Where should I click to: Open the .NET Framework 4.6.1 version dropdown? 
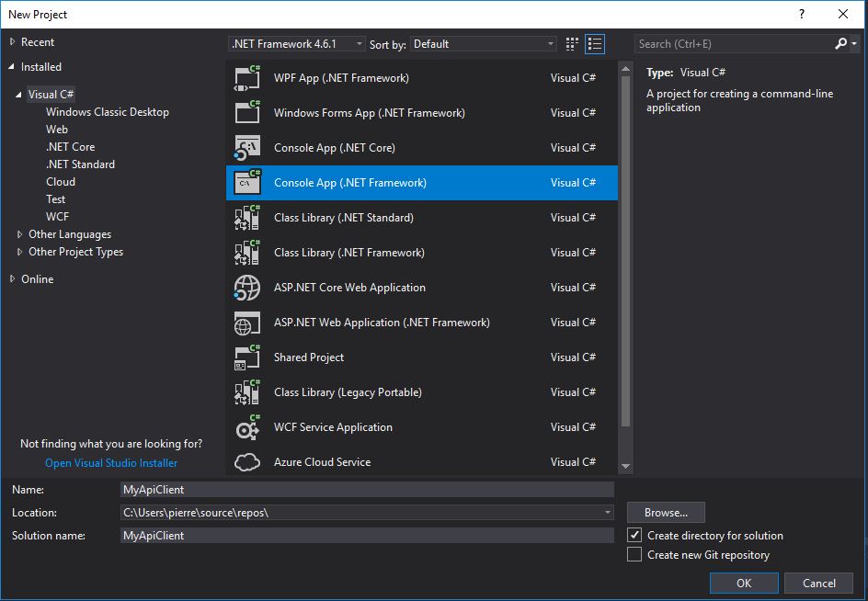(297, 44)
